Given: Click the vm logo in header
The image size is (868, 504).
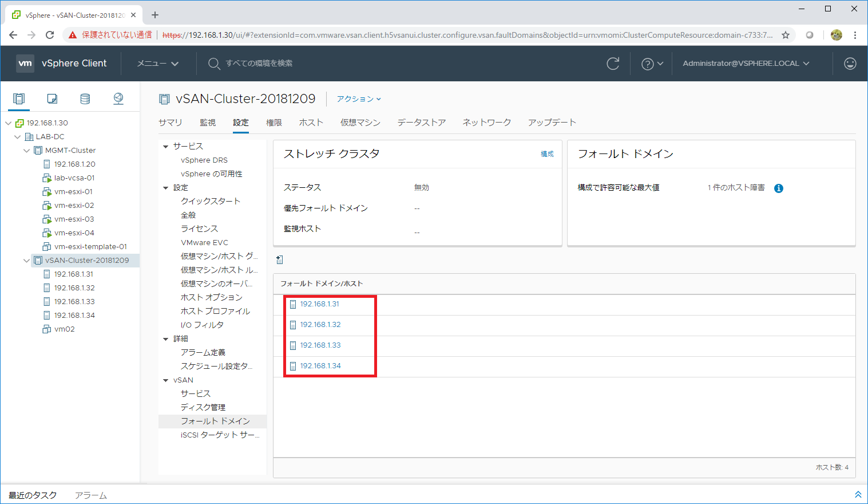Looking at the screenshot, I should (25, 64).
